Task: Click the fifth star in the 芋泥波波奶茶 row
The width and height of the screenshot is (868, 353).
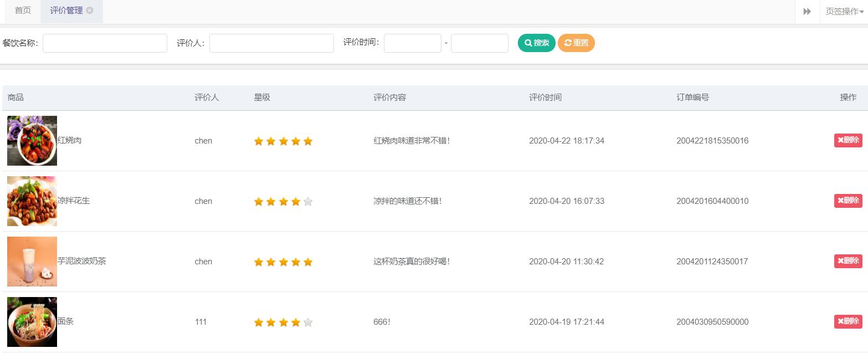Action: (308, 262)
